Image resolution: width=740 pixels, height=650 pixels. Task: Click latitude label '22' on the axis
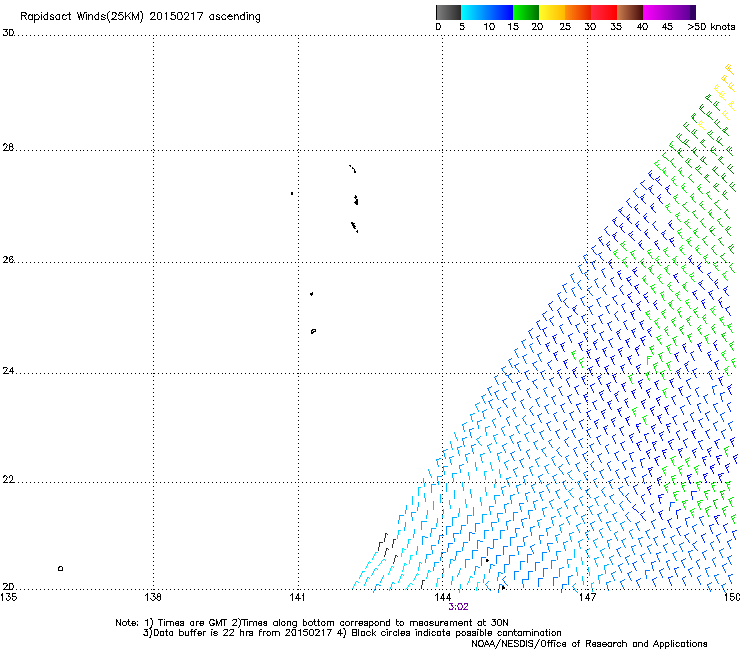(8, 480)
